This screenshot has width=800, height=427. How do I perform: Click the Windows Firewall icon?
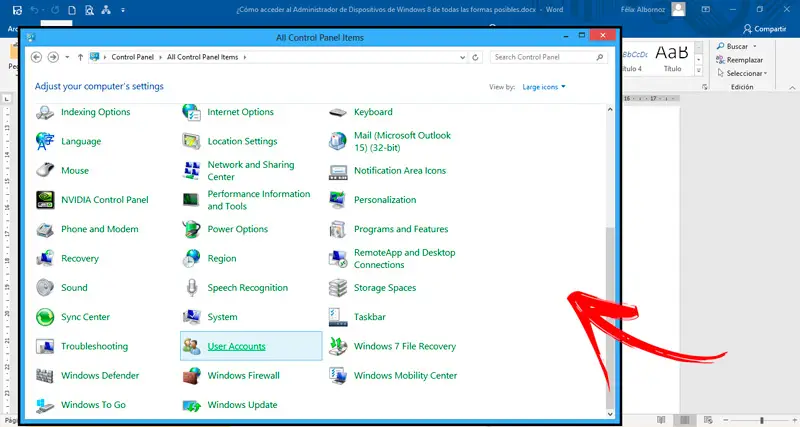tap(191, 375)
